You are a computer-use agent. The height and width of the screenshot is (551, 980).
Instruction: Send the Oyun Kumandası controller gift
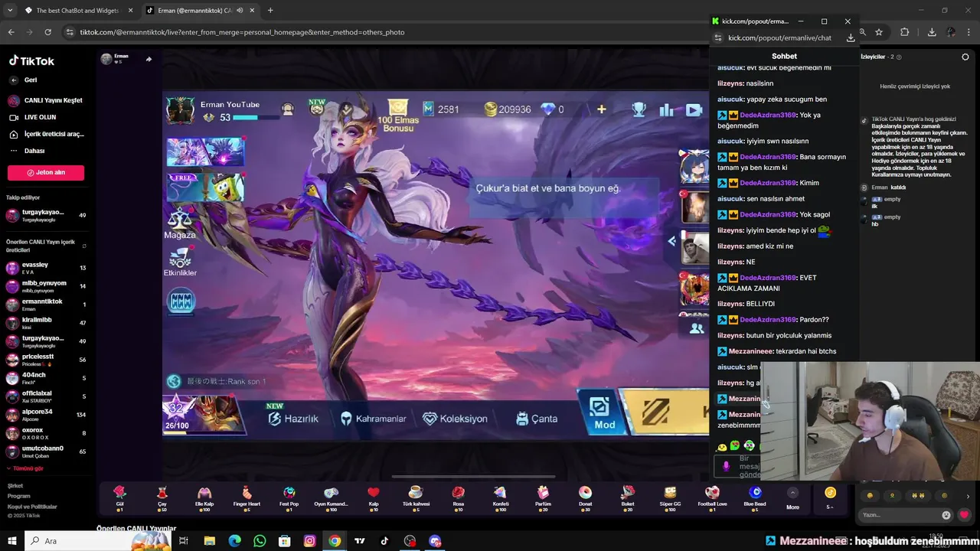click(331, 497)
